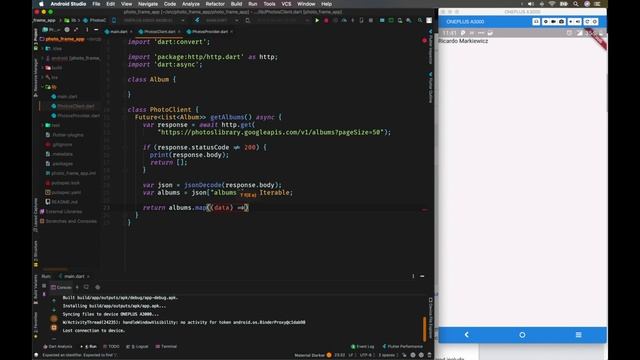Screen dimensions: 640x360
Task: Click the UTF-8 encoding status widget
Action: click(x=365, y=355)
